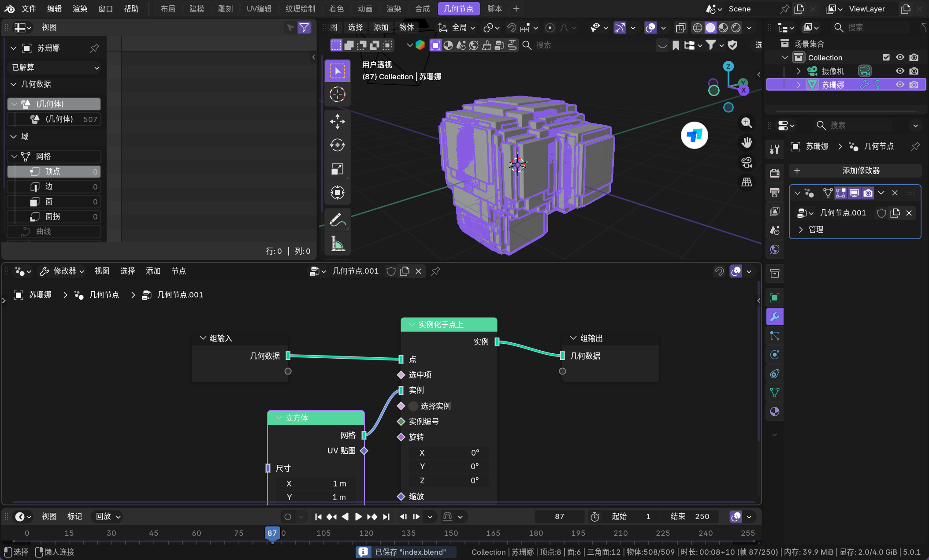
Task: Open the 已解算 evaluation dropdown
Action: click(55, 67)
